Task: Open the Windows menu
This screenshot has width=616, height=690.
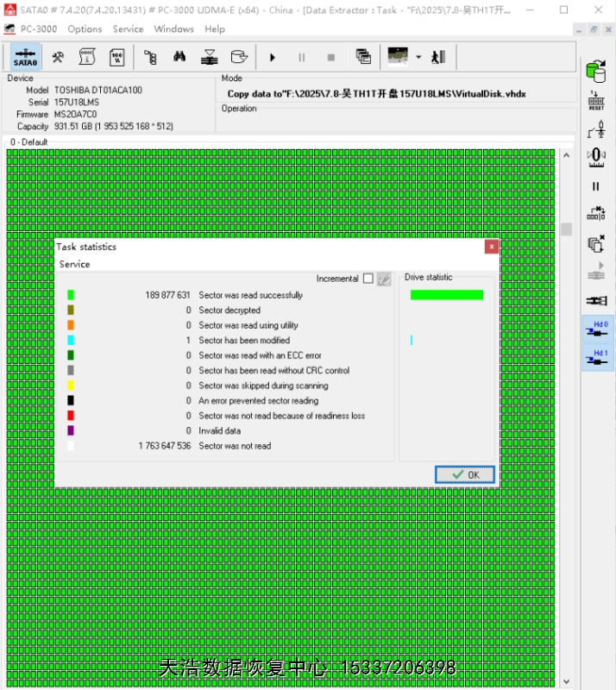Action: (173, 28)
